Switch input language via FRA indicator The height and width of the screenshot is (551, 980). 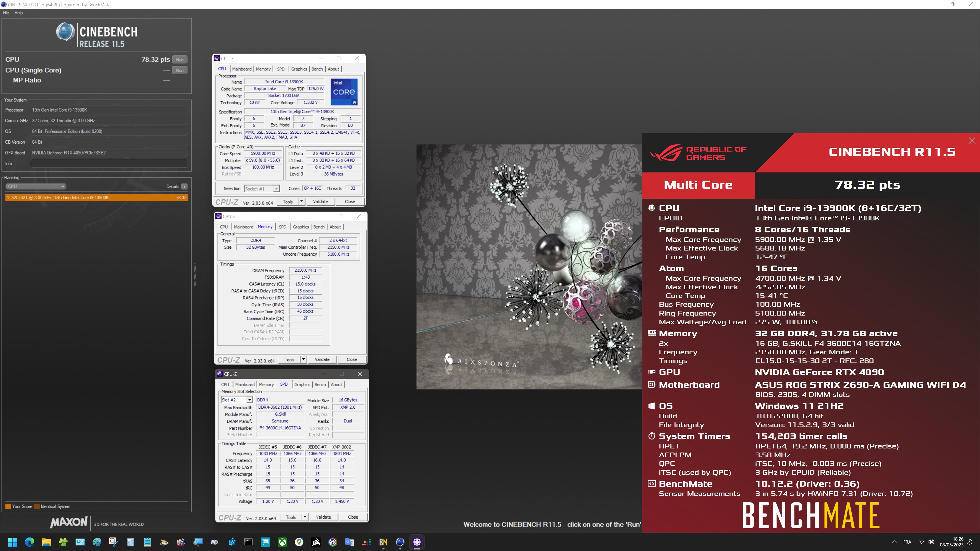point(907,542)
